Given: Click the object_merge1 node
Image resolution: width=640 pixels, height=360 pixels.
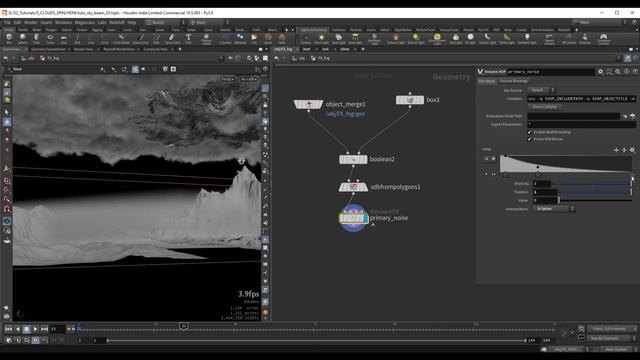Looking at the screenshot, I should (309, 104).
